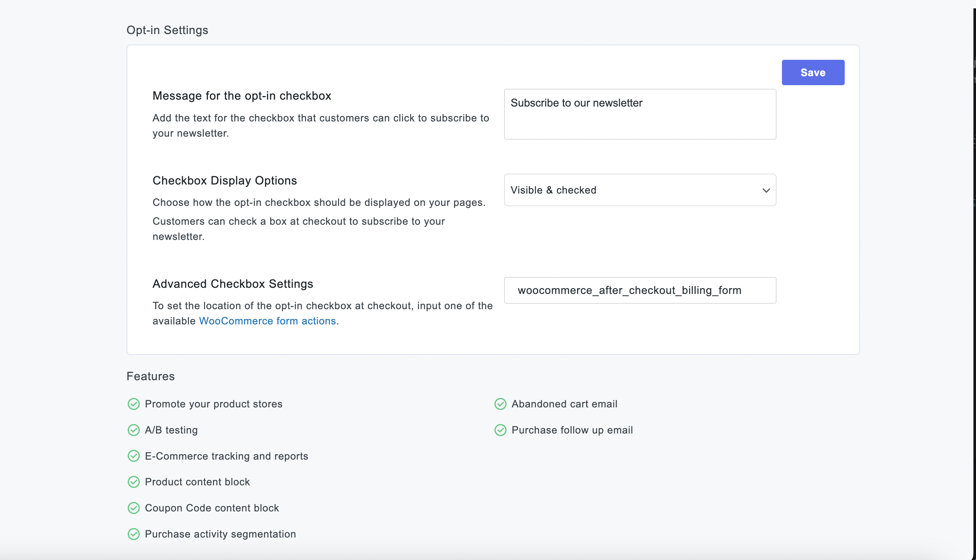Click the Abandoned cart email feature text
This screenshot has height=560, width=976.
pyautogui.click(x=564, y=404)
